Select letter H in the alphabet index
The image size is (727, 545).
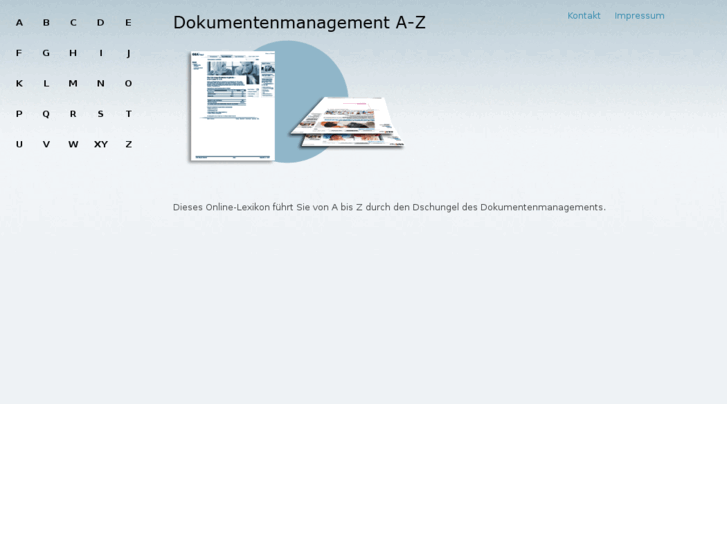(73, 53)
